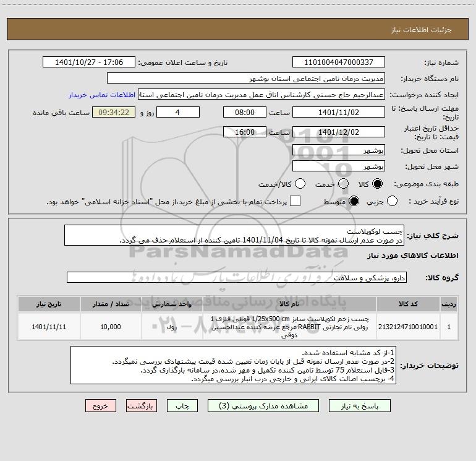Select the کالا radio button
476x461 pixels.
point(377,184)
